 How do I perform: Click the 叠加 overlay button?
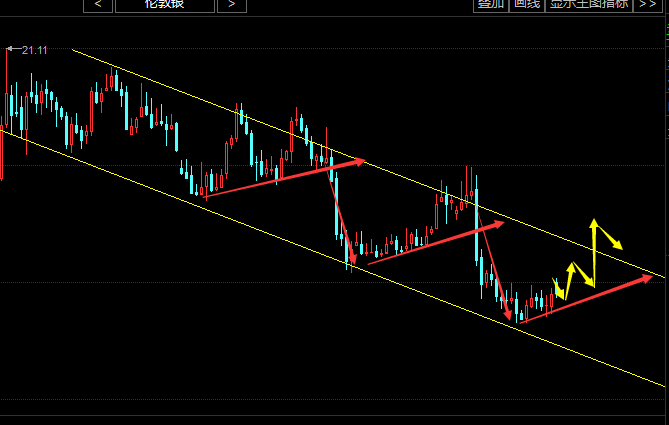click(490, 5)
